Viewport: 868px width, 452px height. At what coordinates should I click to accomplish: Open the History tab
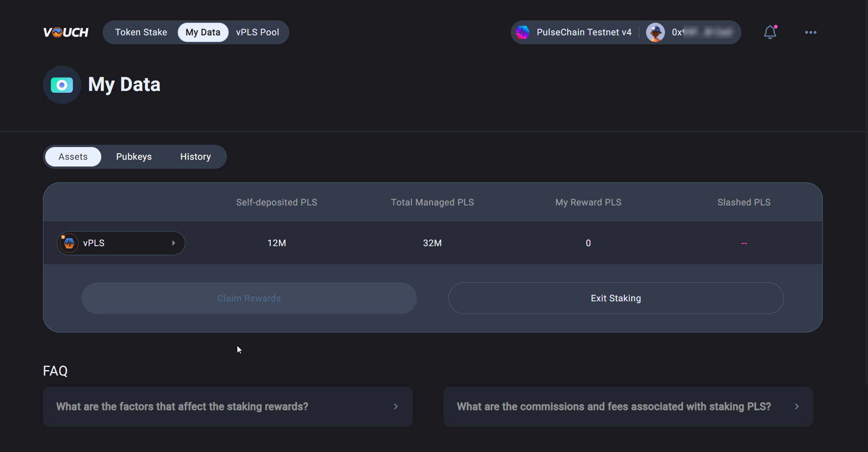tap(196, 157)
